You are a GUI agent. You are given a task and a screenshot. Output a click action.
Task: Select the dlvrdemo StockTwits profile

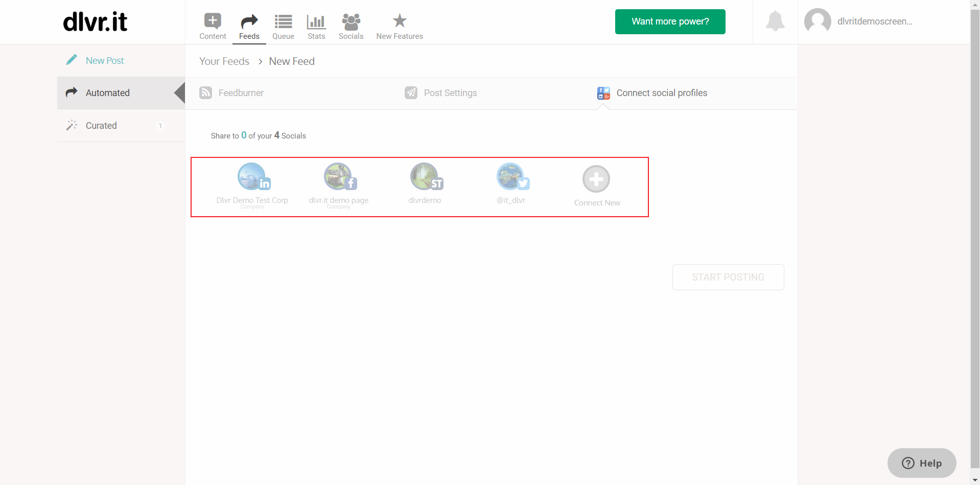(425, 183)
